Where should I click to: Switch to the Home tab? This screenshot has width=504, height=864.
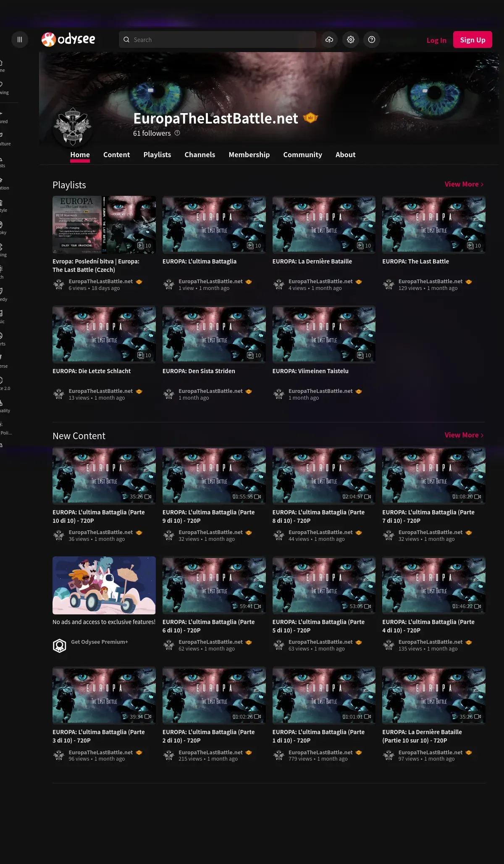click(80, 155)
